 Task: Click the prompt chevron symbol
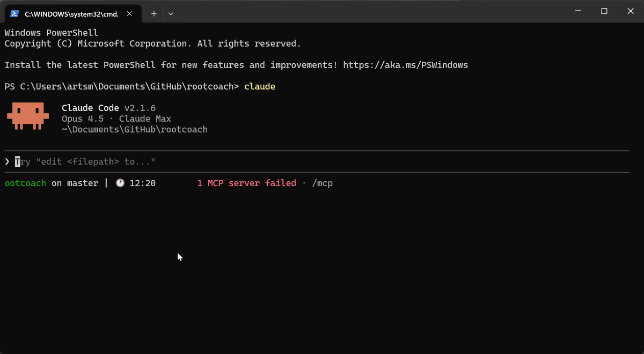7,161
